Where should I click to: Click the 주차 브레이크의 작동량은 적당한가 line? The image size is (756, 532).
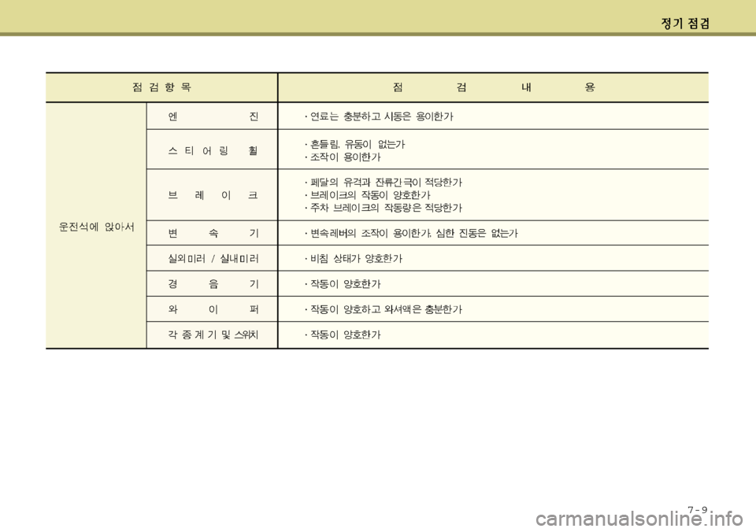click(384, 209)
